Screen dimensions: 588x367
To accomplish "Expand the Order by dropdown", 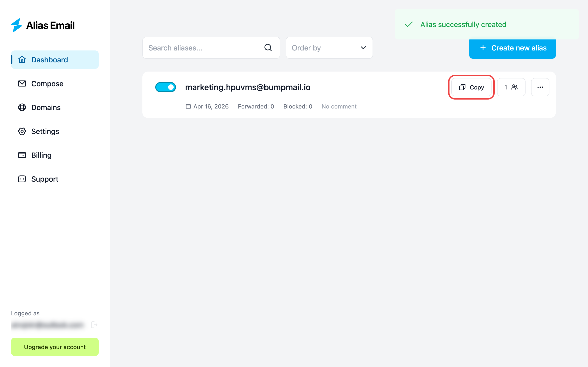I will click(x=329, y=48).
